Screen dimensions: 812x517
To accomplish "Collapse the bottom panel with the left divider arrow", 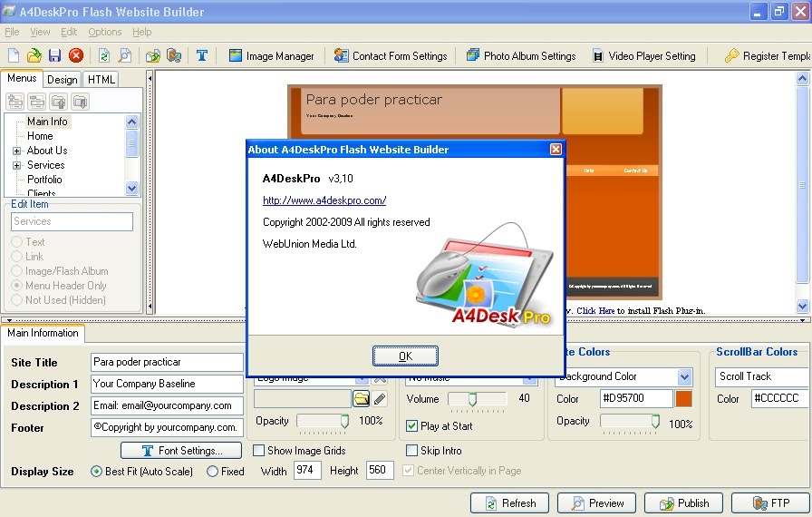I will click(x=9, y=320).
